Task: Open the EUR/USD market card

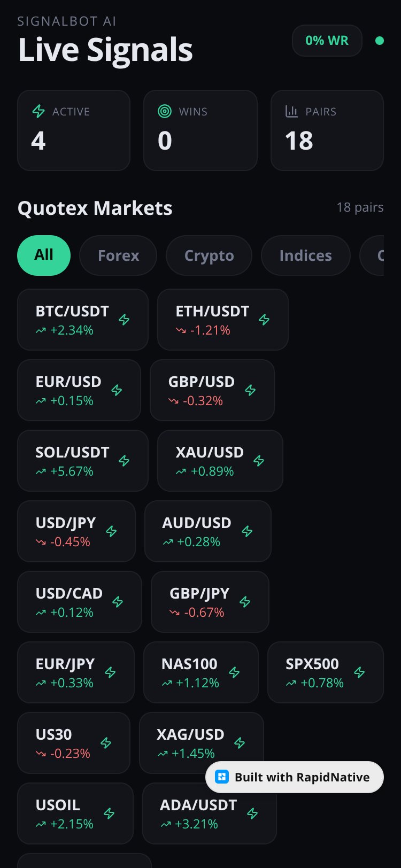Action: coord(79,390)
